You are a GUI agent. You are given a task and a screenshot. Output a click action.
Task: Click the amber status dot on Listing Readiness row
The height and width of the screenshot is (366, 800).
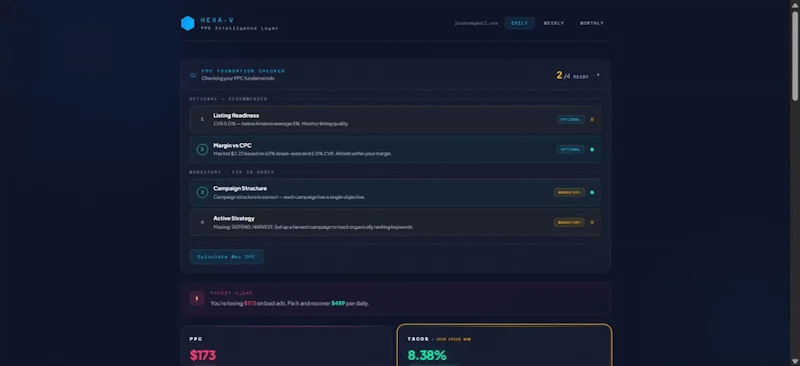(592, 119)
